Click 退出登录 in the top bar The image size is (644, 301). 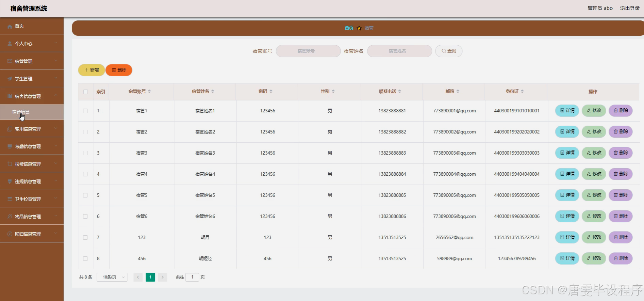pos(630,8)
